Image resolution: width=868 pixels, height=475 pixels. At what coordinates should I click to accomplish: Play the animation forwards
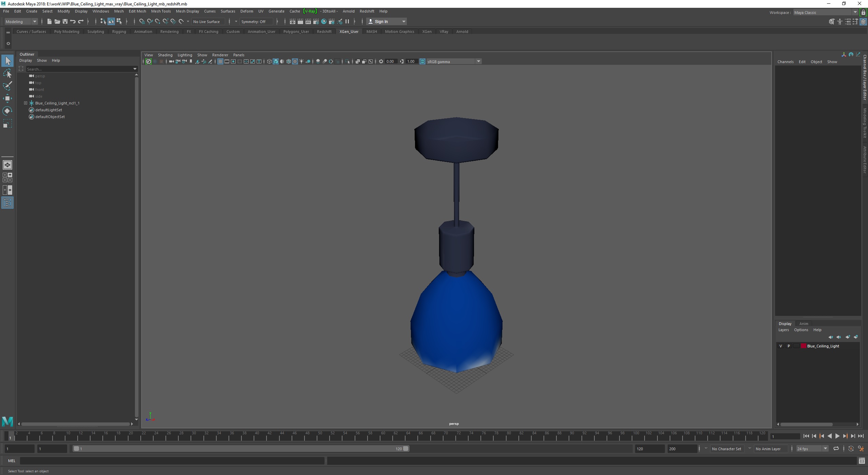(837, 436)
